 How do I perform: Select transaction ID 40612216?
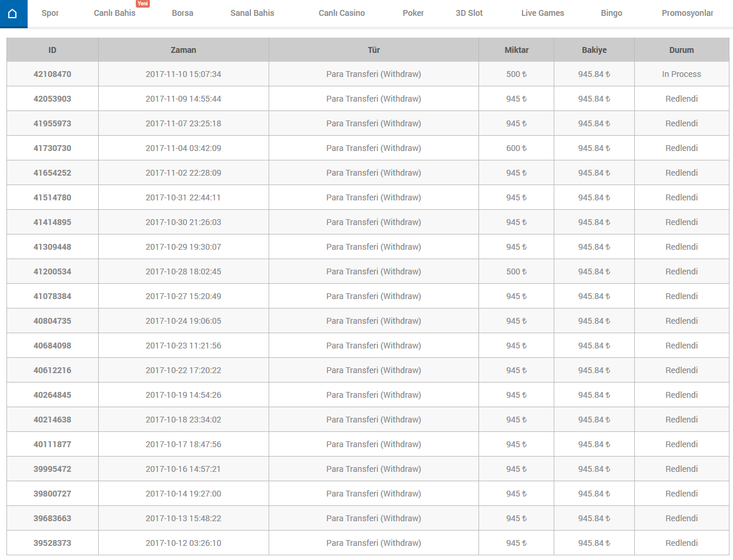tap(52, 370)
